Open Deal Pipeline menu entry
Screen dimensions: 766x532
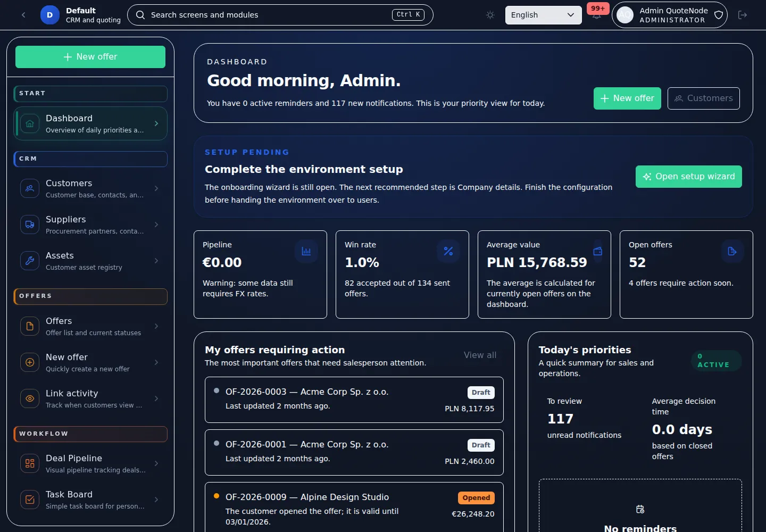point(90,463)
